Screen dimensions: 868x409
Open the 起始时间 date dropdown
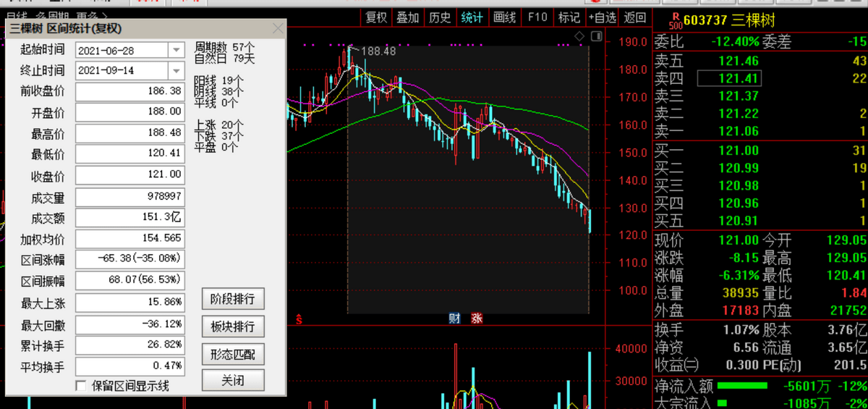point(176,50)
